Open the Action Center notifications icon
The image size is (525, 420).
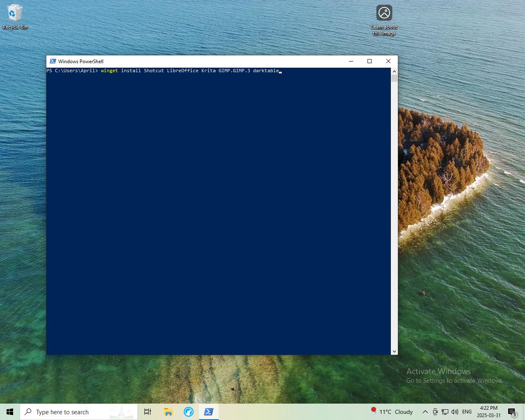pos(512,412)
